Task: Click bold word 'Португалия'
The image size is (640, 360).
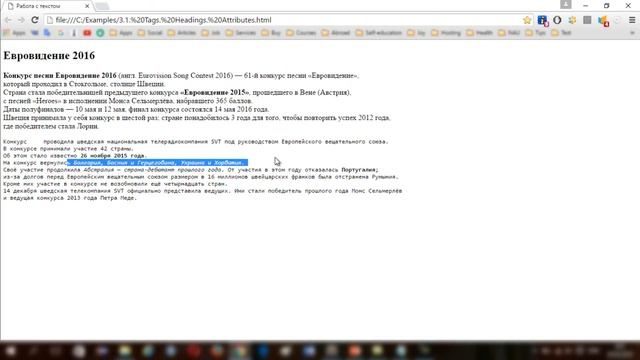Action: [359, 169]
